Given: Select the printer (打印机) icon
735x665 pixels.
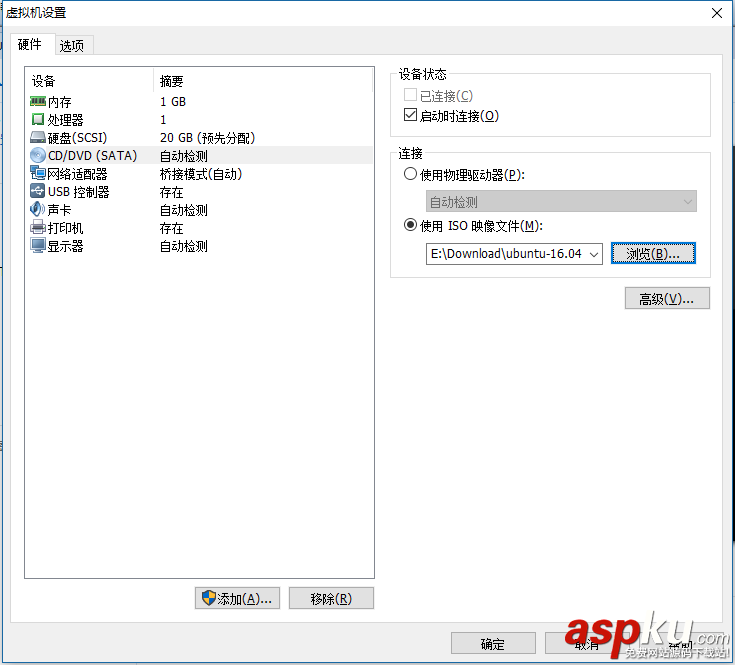Looking at the screenshot, I should click(x=38, y=227).
